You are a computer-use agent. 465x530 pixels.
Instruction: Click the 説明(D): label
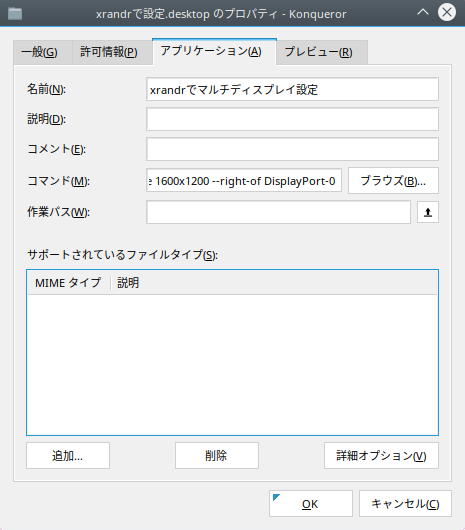46,119
